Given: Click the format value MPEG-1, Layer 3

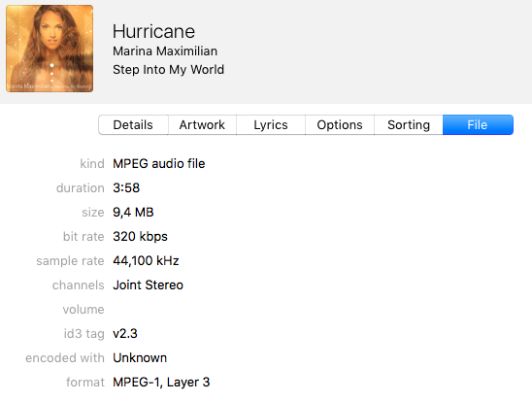Looking at the screenshot, I should 161,383.
